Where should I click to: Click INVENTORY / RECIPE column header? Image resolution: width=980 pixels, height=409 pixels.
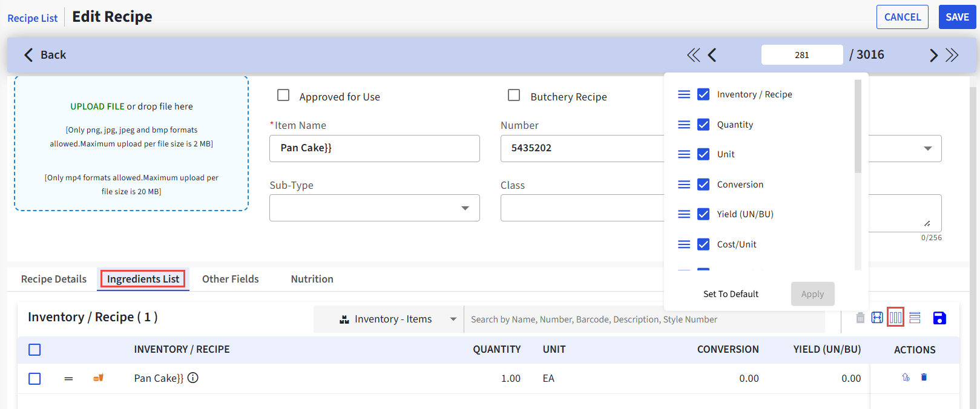coord(182,350)
